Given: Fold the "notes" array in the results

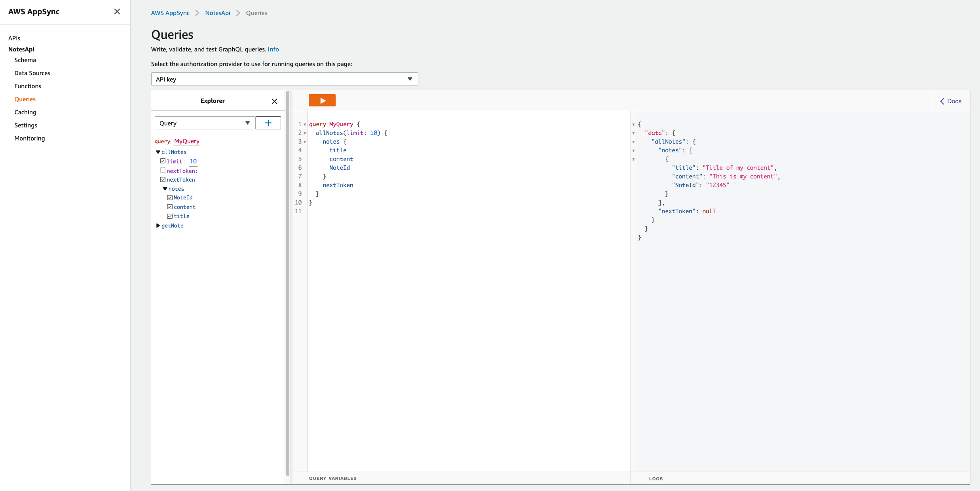Looking at the screenshot, I should 633,151.
